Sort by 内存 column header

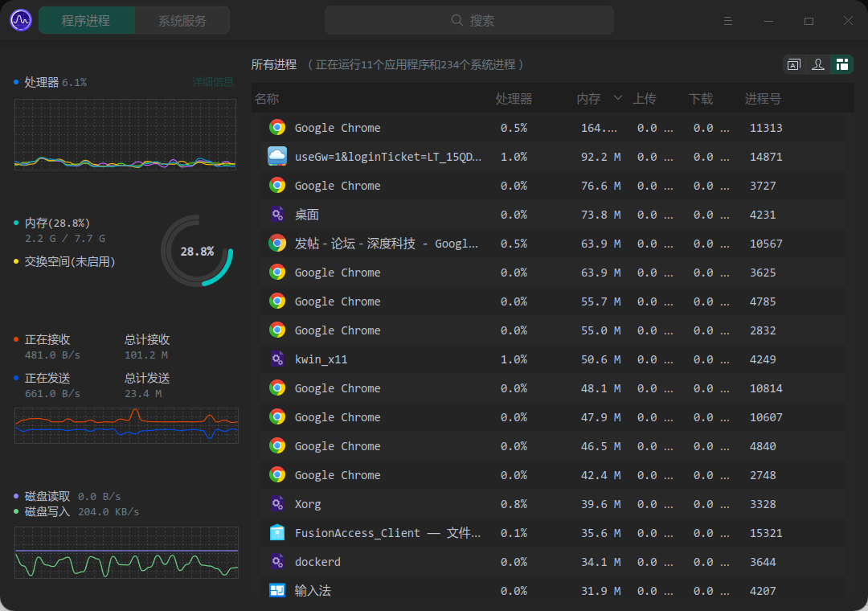588,99
